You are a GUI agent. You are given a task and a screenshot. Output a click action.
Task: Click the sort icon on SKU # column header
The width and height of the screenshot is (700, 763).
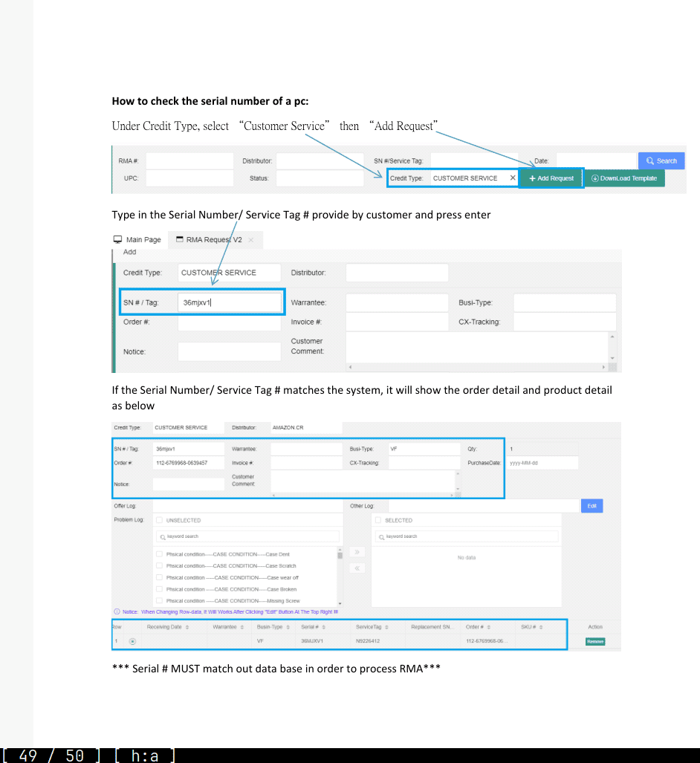(x=541, y=627)
